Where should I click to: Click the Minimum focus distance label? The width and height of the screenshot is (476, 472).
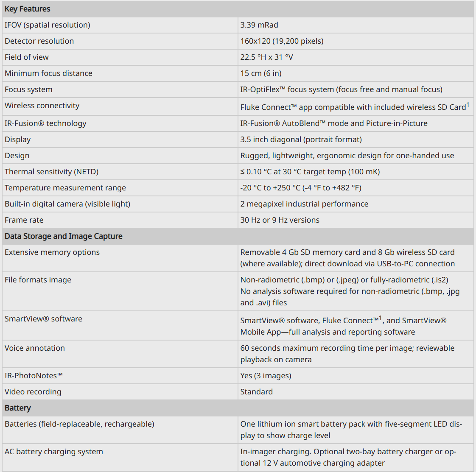coord(48,73)
